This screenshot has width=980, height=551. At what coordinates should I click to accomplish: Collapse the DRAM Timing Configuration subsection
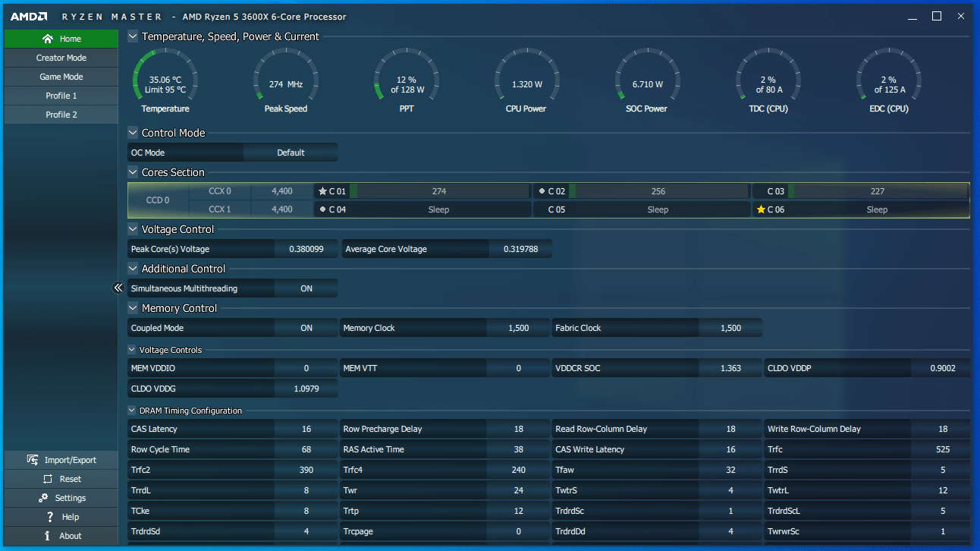[133, 411]
